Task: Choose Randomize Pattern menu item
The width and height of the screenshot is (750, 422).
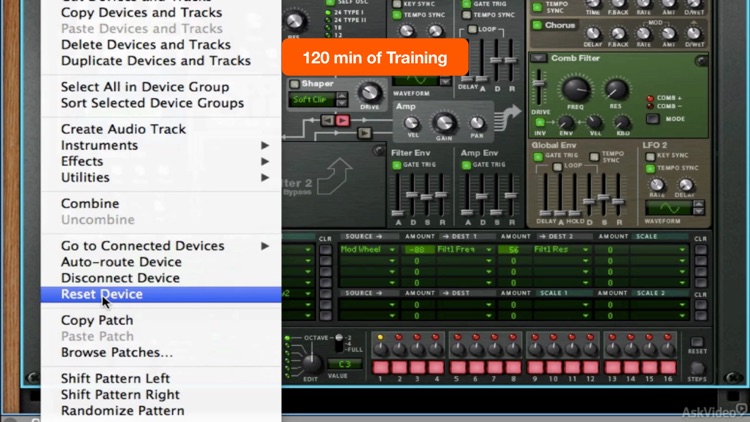Action: coord(122,410)
